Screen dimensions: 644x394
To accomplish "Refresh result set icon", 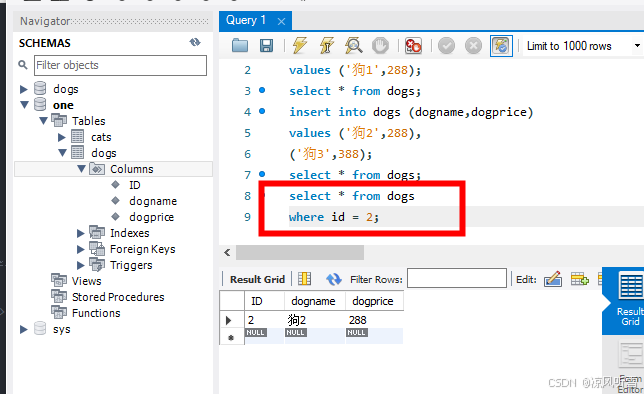I will click(334, 279).
